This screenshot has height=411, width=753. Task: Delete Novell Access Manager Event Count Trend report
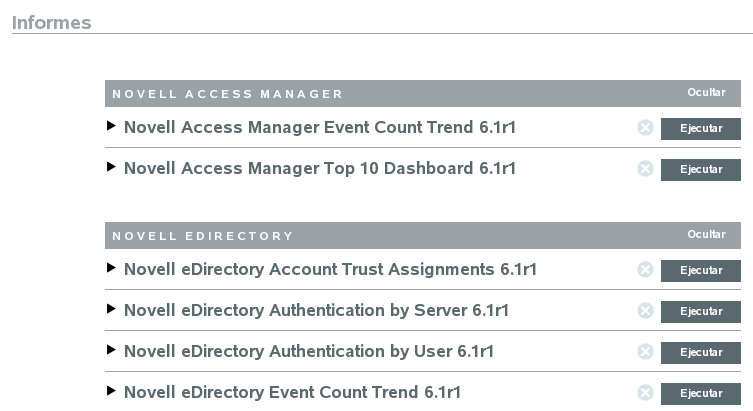tap(645, 128)
